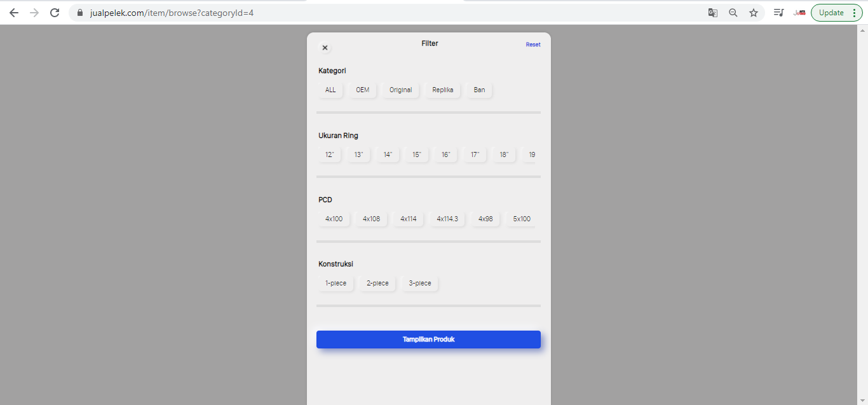The image size is (868, 405).
Task: Pick the 2-piece construction option
Action: coord(377,284)
